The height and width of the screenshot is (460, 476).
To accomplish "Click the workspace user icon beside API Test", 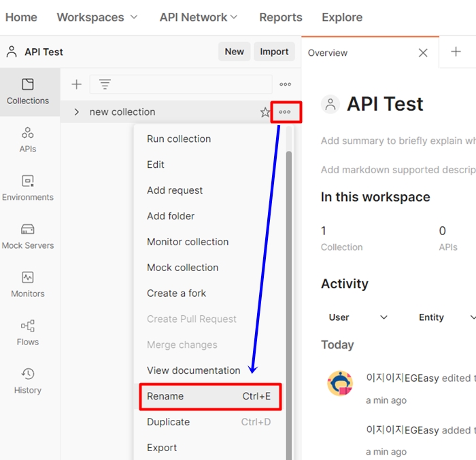I will pyautogui.click(x=12, y=52).
